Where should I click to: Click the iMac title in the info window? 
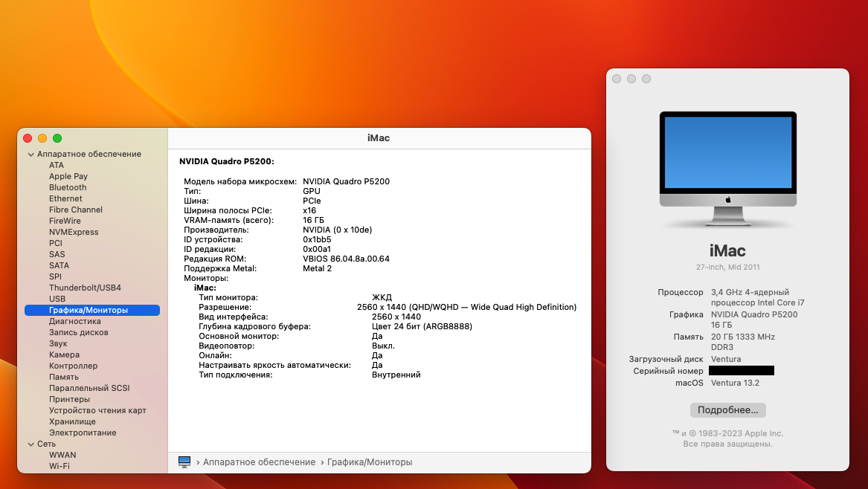pos(728,251)
